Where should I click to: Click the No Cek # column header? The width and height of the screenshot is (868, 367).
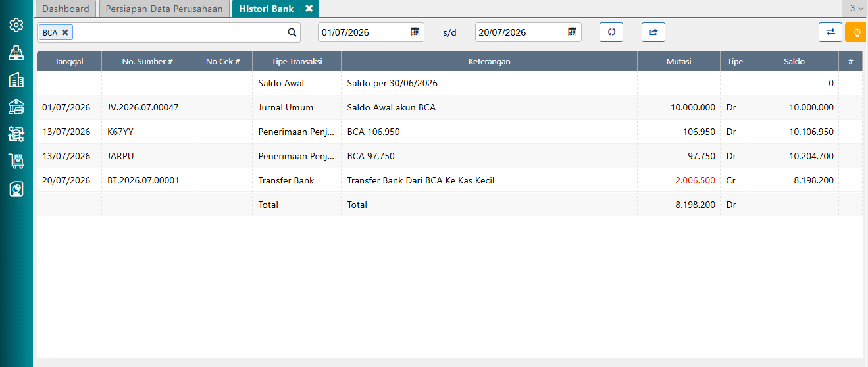pos(223,61)
